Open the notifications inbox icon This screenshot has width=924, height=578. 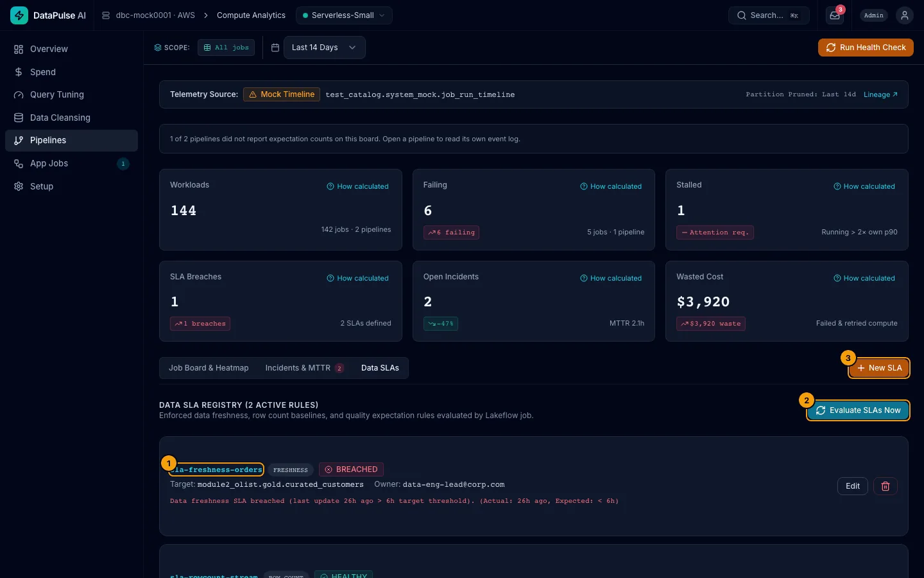[835, 15]
